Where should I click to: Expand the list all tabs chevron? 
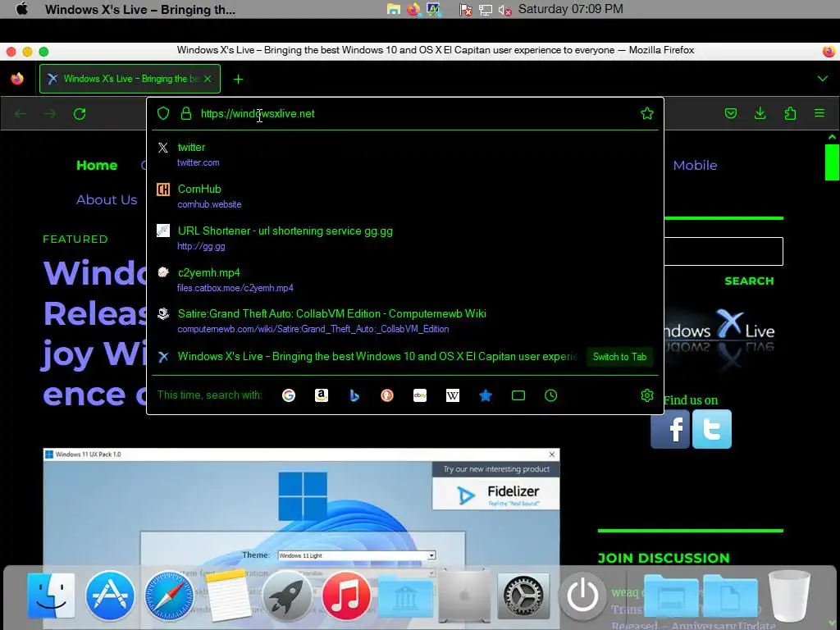pos(822,79)
